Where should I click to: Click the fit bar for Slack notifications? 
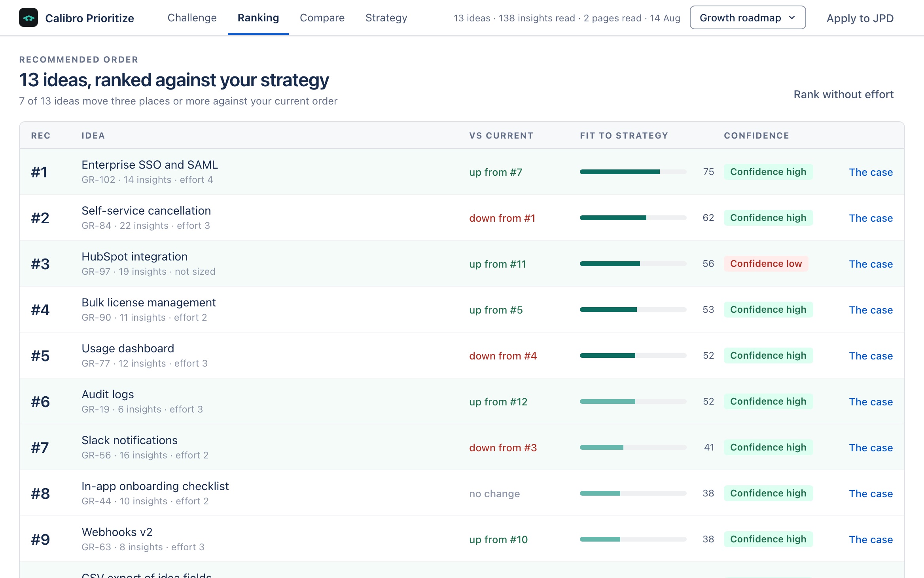[x=633, y=447]
